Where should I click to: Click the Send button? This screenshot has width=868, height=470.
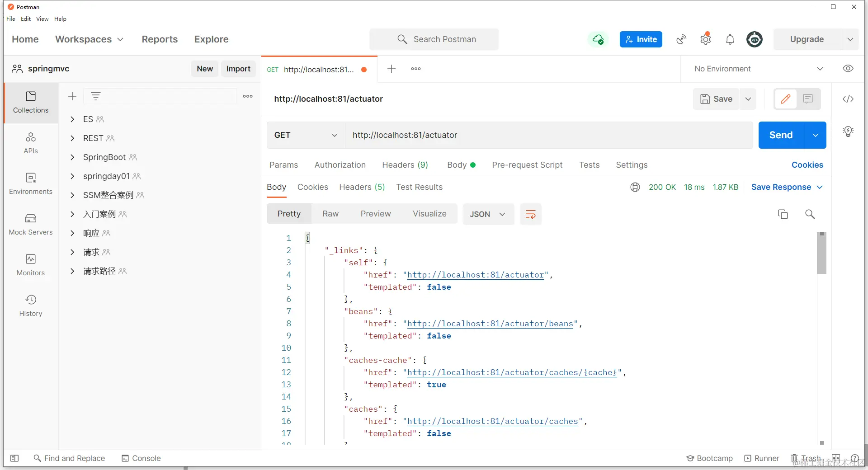click(x=781, y=135)
